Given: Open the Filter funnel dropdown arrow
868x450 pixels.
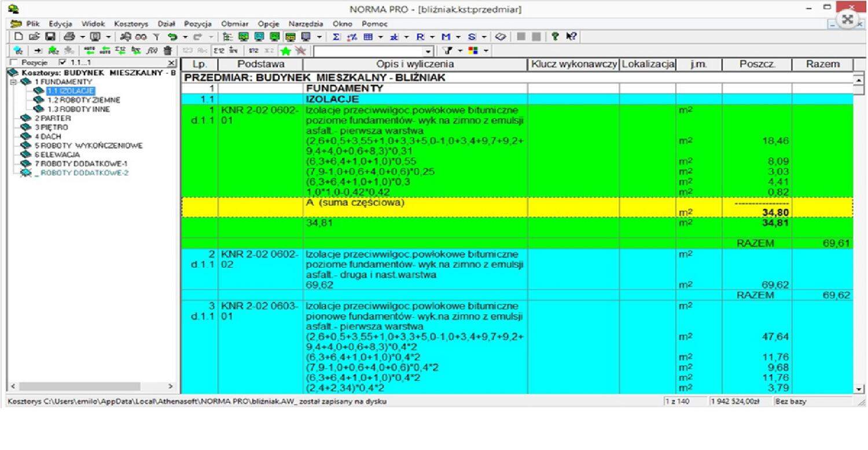Looking at the screenshot, I should 460,50.
